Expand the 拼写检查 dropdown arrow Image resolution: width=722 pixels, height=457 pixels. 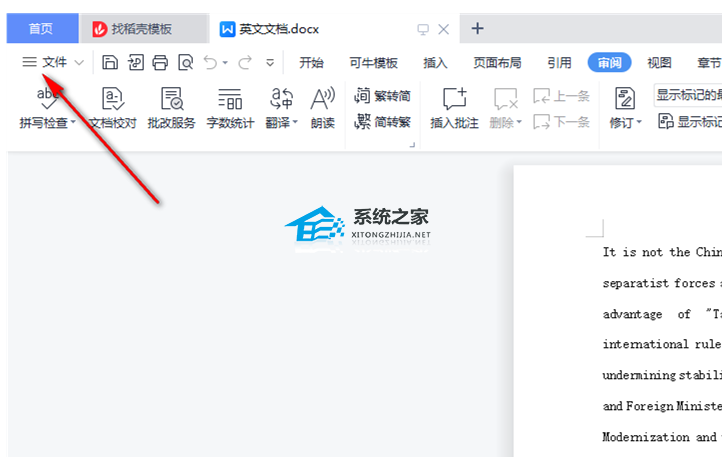(73, 122)
